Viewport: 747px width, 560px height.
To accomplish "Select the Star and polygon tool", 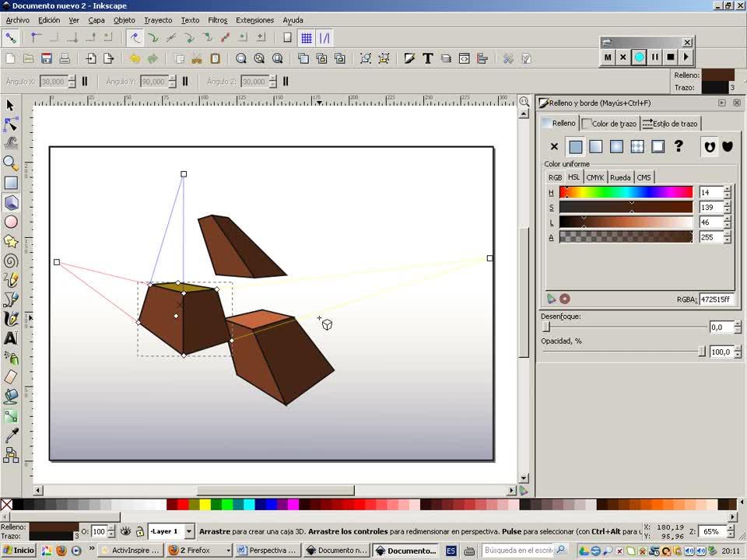I will point(11,241).
